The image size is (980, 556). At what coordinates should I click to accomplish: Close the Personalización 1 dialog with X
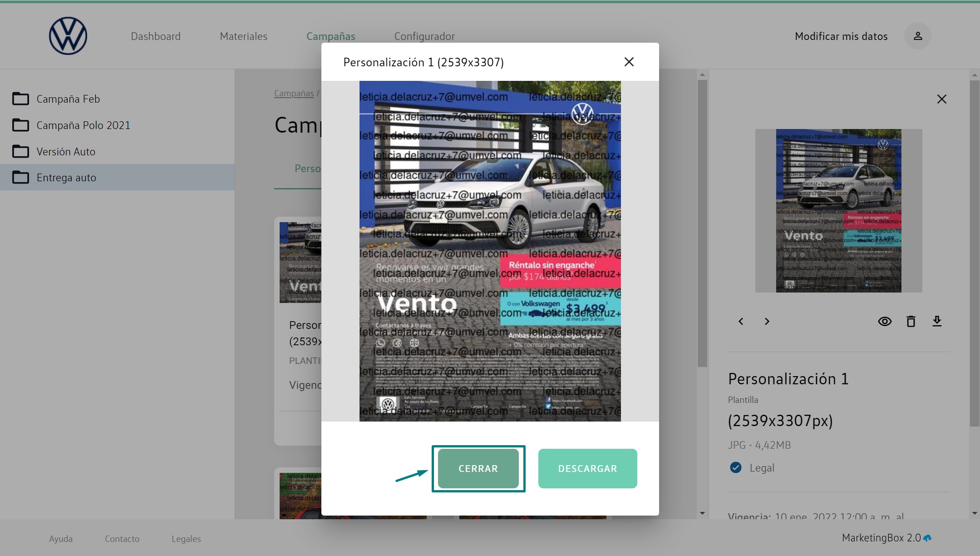[x=629, y=62]
